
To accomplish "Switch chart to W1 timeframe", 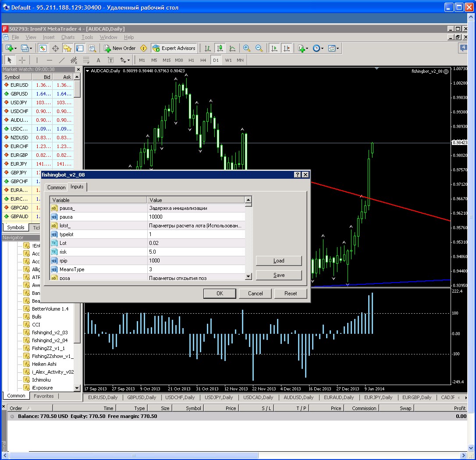I will click(x=228, y=60).
